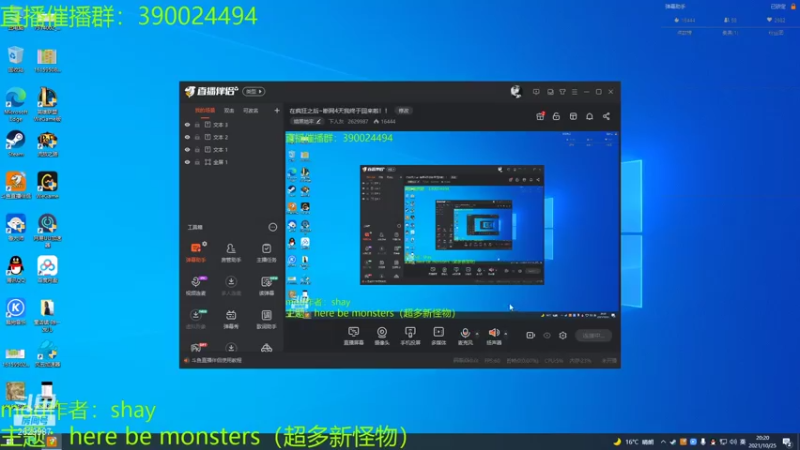The height and width of the screenshot is (450, 800).
Task: Open the hamburger menu in title bar
Action: pyautogui.click(x=574, y=92)
